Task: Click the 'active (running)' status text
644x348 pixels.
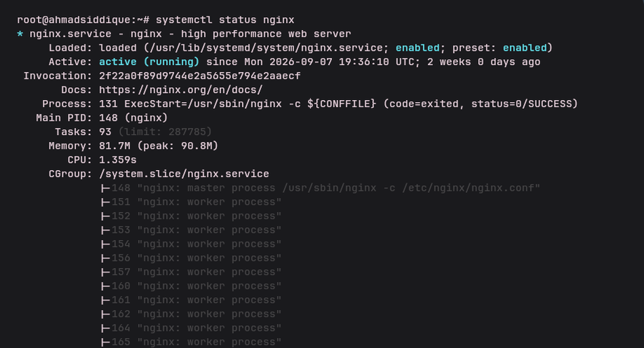Action: pos(149,62)
